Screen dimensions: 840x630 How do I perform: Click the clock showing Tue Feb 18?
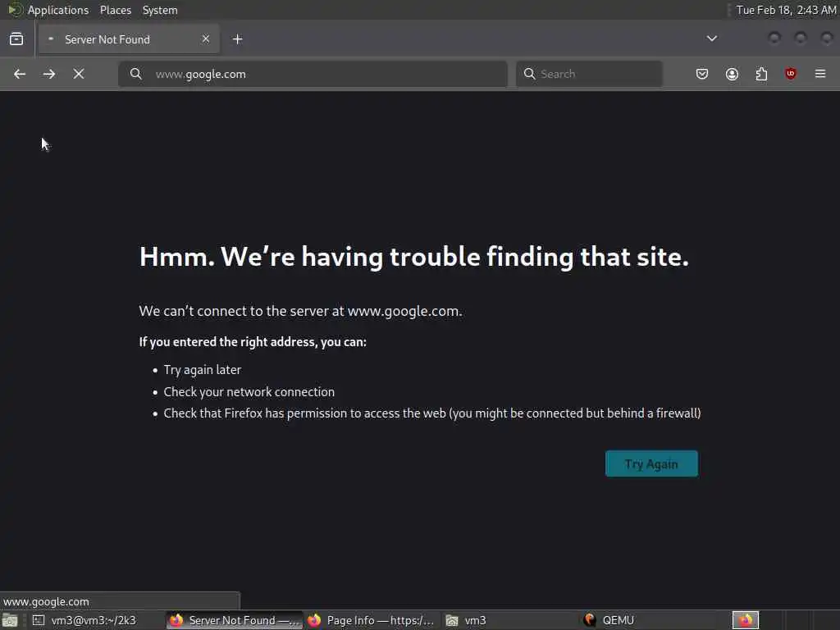pyautogui.click(x=786, y=10)
